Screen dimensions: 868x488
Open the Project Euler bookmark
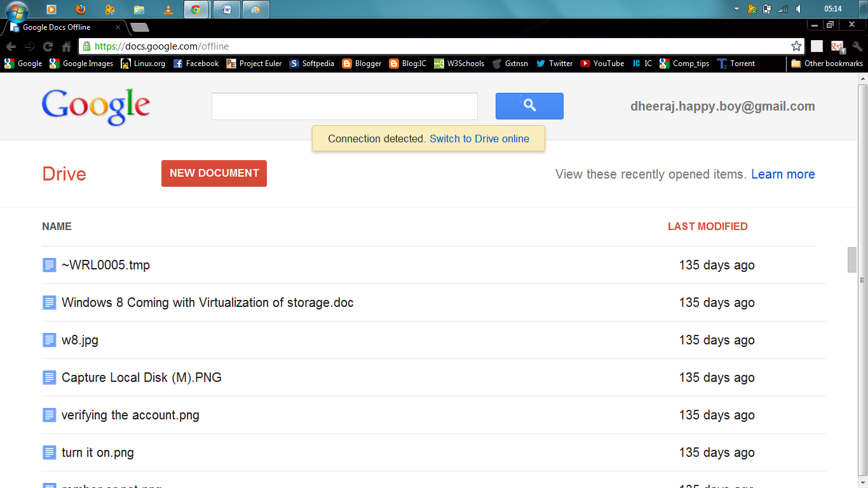[x=254, y=64]
